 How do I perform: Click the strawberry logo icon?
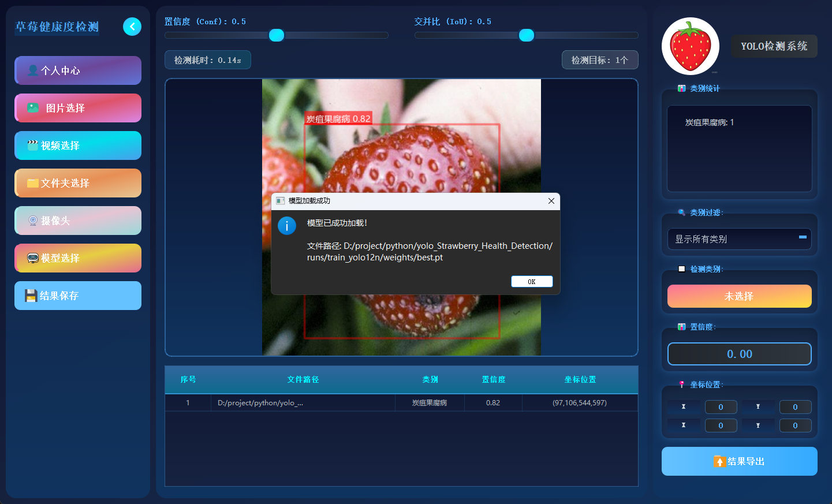(690, 46)
